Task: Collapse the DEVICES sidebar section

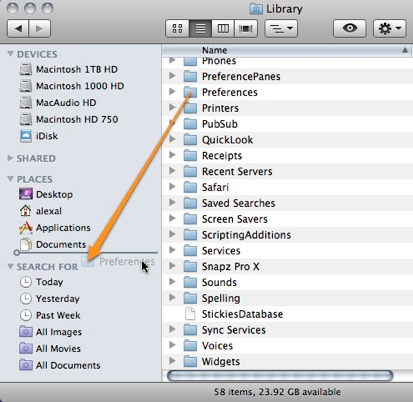Action: [x=11, y=54]
